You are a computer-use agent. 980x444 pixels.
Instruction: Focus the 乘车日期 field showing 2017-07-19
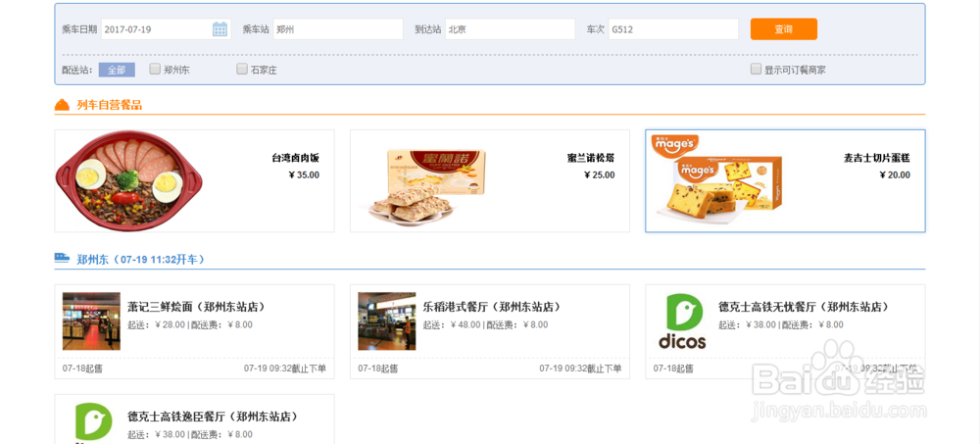pos(166,28)
